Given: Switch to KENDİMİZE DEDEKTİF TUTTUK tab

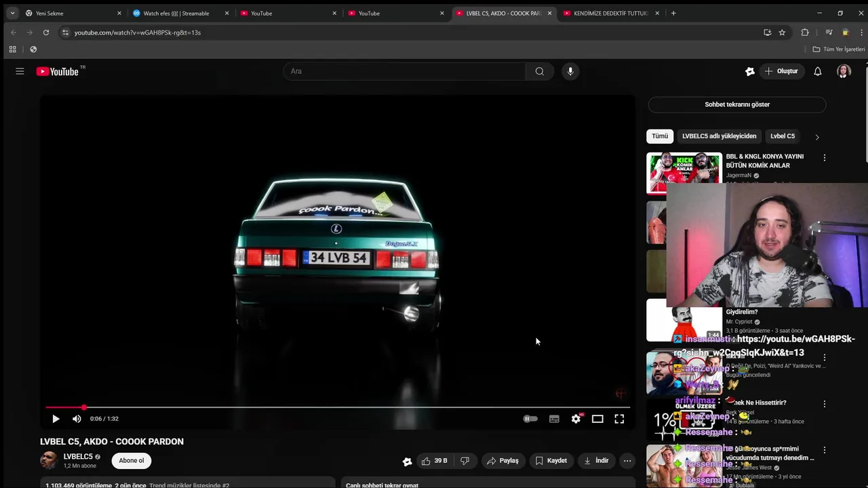Looking at the screenshot, I should tap(611, 13).
